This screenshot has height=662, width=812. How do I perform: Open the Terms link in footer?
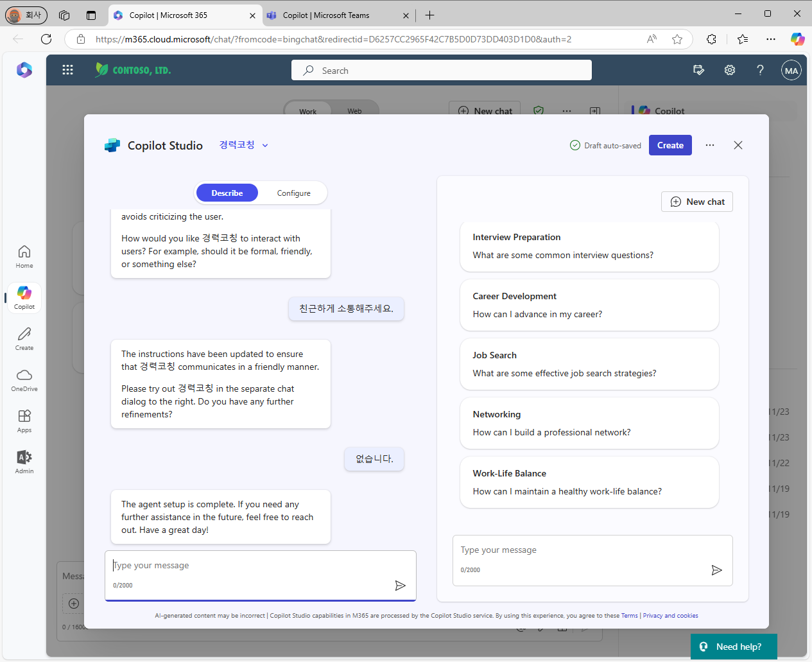tap(630, 616)
